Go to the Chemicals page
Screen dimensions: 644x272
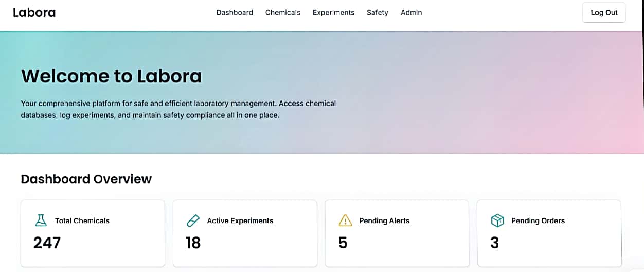pyautogui.click(x=283, y=13)
